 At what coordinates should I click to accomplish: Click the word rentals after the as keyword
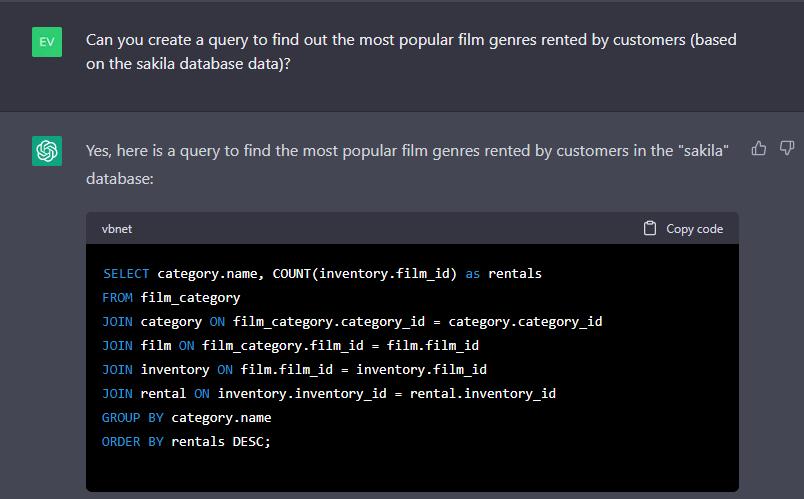point(514,273)
